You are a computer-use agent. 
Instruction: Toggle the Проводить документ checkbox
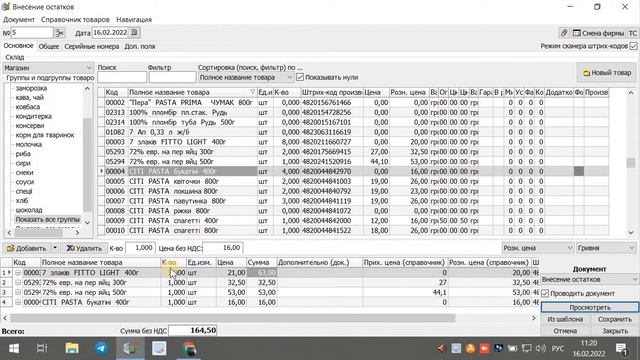pos(545,293)
